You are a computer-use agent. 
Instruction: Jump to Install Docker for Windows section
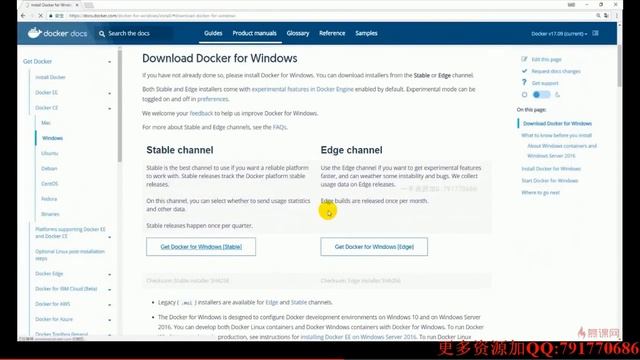click(x=551, y=169)
